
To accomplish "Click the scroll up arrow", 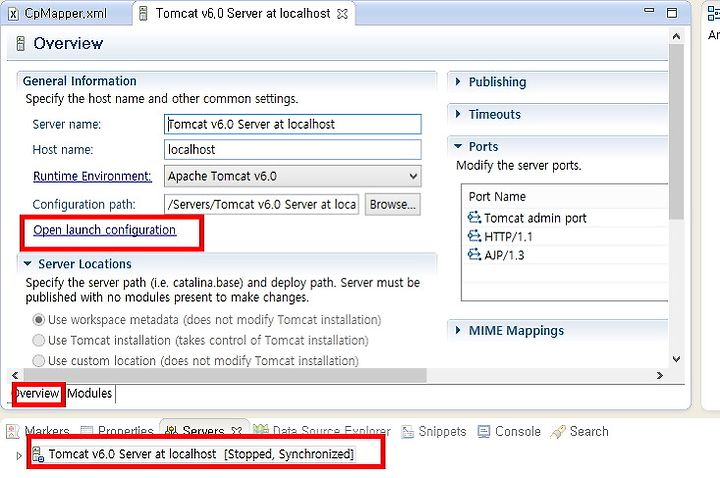I will (676, 36).
